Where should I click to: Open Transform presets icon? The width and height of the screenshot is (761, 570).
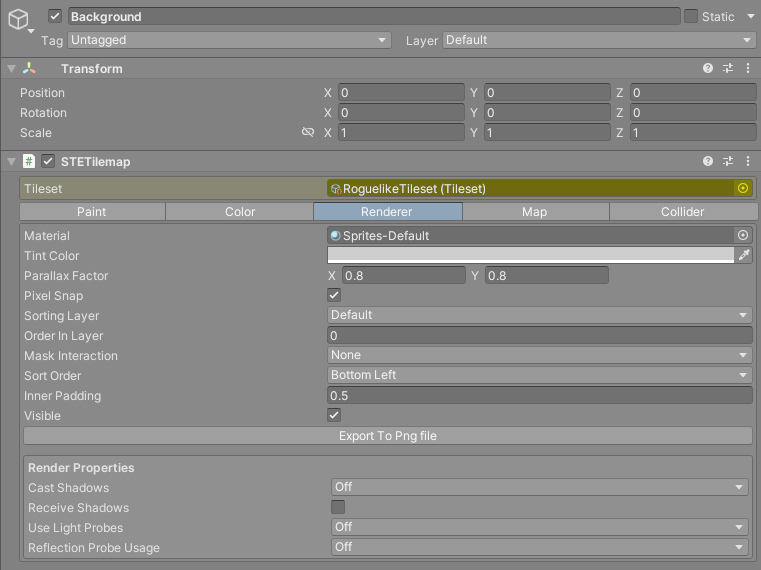click(728, 68)
